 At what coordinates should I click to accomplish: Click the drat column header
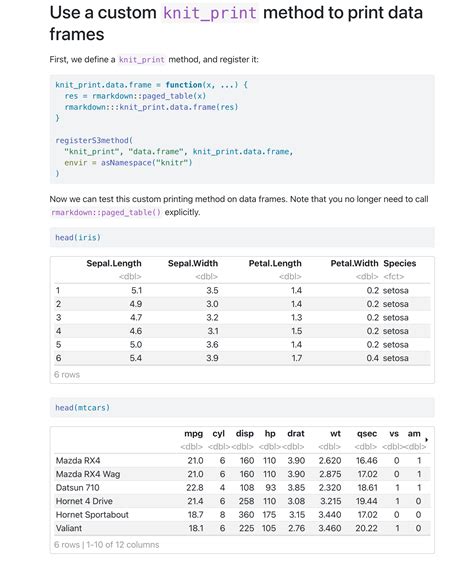[296, 434]
